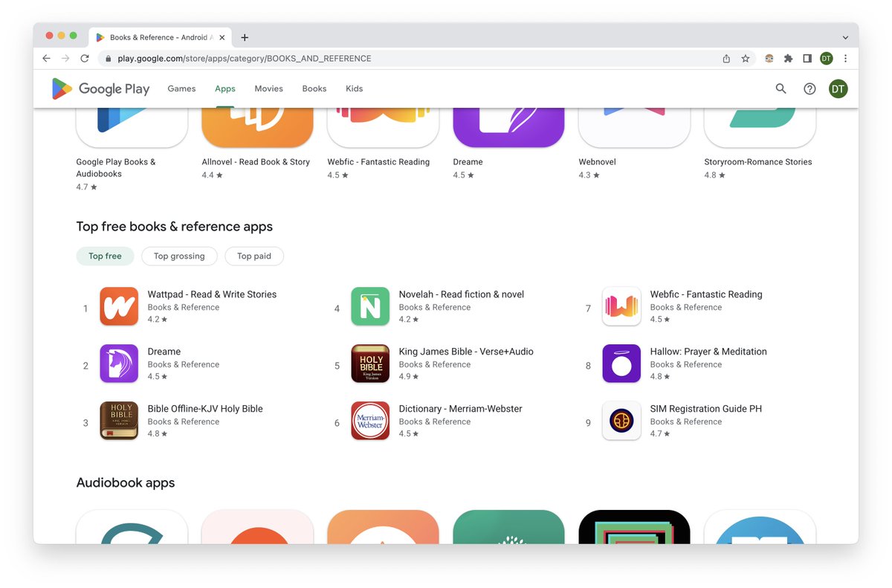Open Chrome profile DT in toolbar
Viewport: 892px width, 588px height.
[827, 58]
